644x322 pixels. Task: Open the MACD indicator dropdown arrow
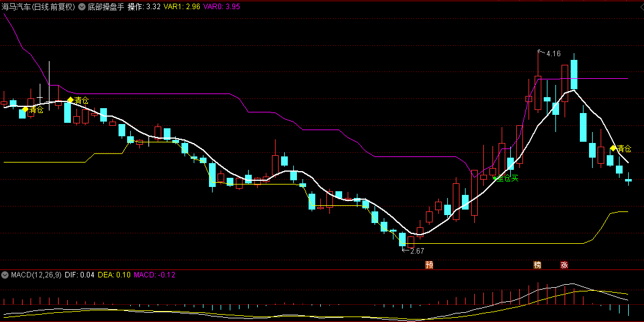click(5, 275)
